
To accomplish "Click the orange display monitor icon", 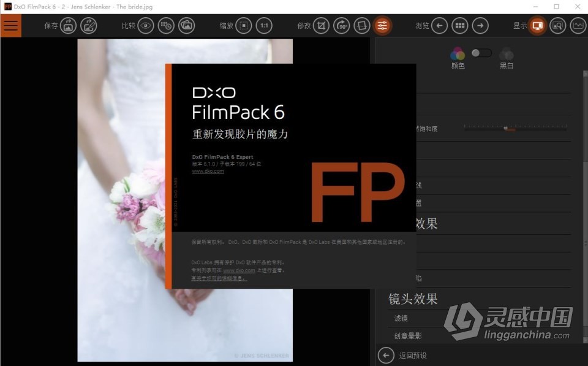I will click(537, 26).
